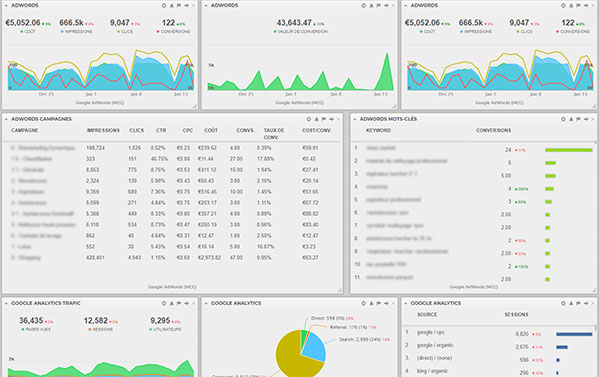Screen dimensions: 600x377
Task: Click bell icon in Google Analytics Source widget
Action: (571, 304)
